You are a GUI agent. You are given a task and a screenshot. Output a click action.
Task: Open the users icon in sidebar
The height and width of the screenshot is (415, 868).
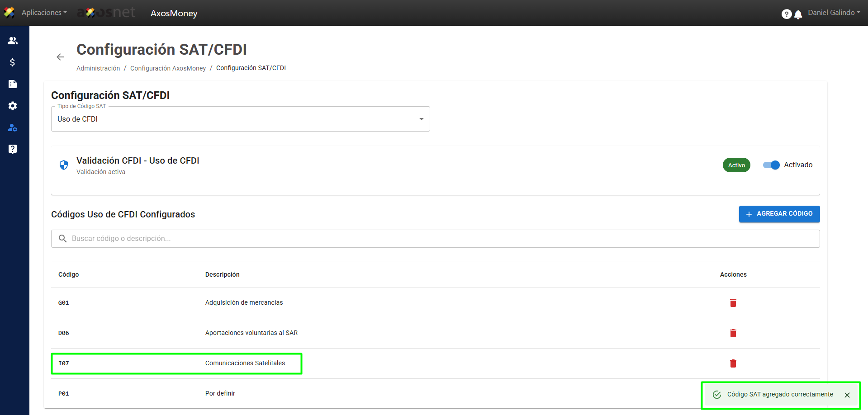(13, 41)
